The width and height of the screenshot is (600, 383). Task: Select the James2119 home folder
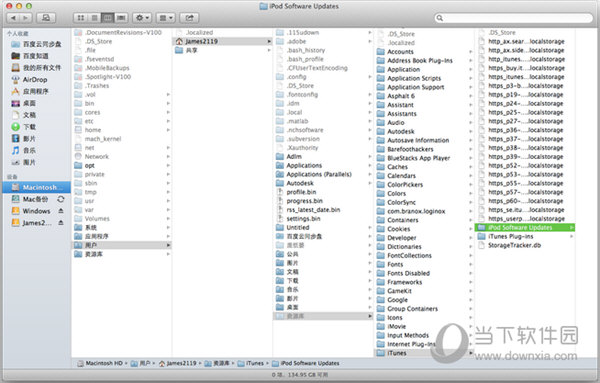(x=223, y=41)
